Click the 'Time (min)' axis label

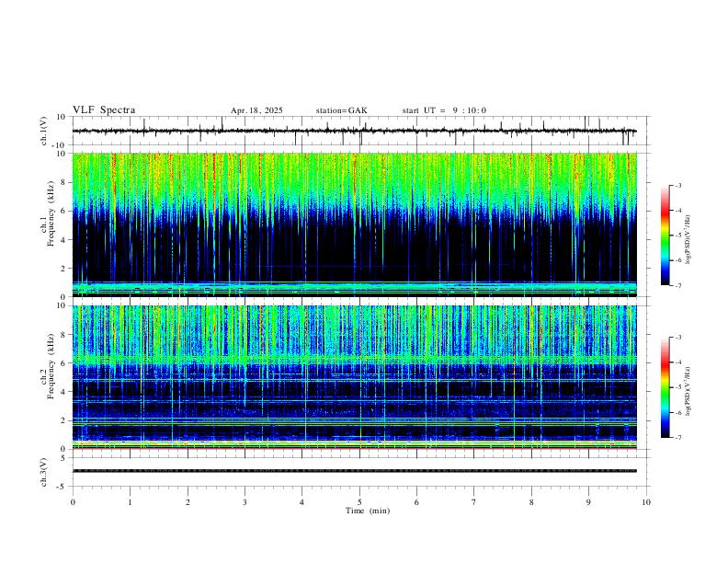click(368, 511)
